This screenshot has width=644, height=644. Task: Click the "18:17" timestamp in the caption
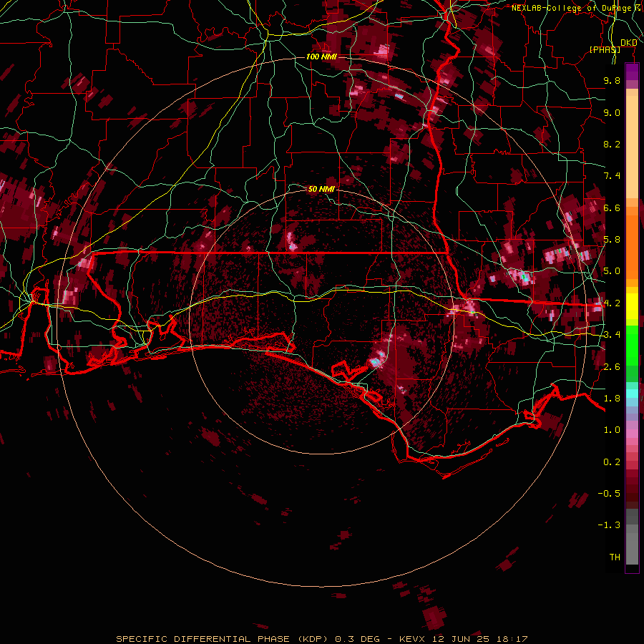511,639
